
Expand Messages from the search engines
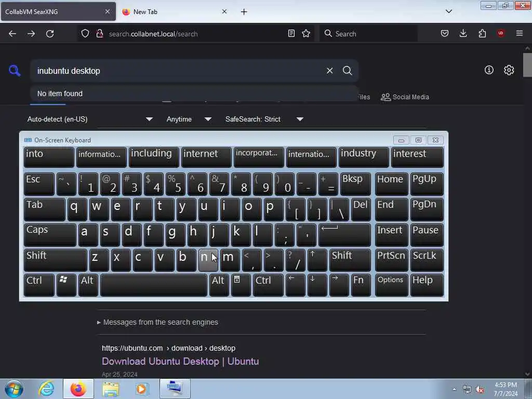click(158, 322)
